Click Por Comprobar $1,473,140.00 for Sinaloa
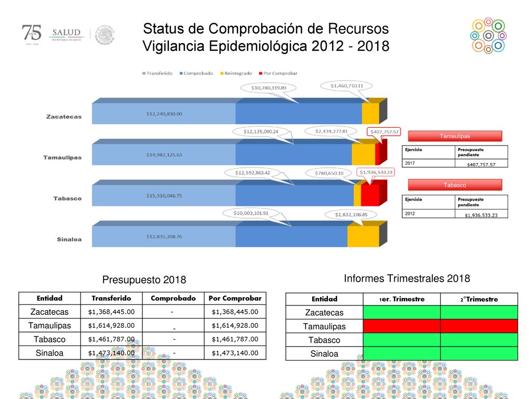 [235, 353]
